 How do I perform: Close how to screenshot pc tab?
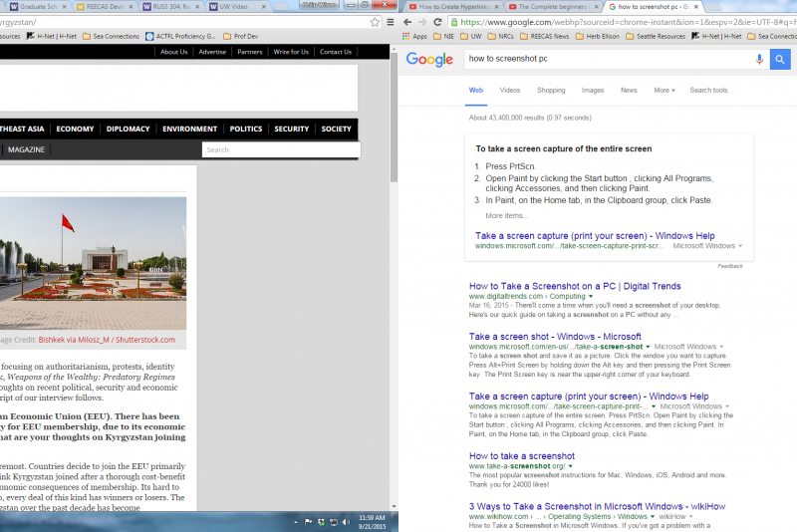click(696, 7)
